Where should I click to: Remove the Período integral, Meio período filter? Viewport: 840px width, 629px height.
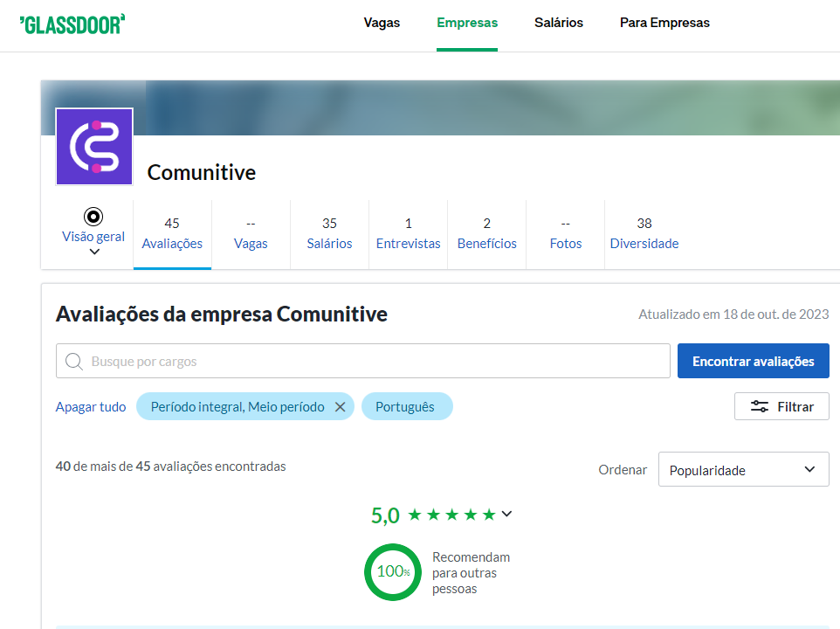click(x=340, y=407)
